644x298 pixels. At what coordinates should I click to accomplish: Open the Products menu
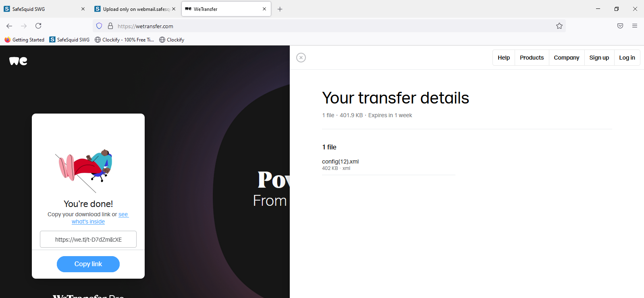(x=532, y=58)
